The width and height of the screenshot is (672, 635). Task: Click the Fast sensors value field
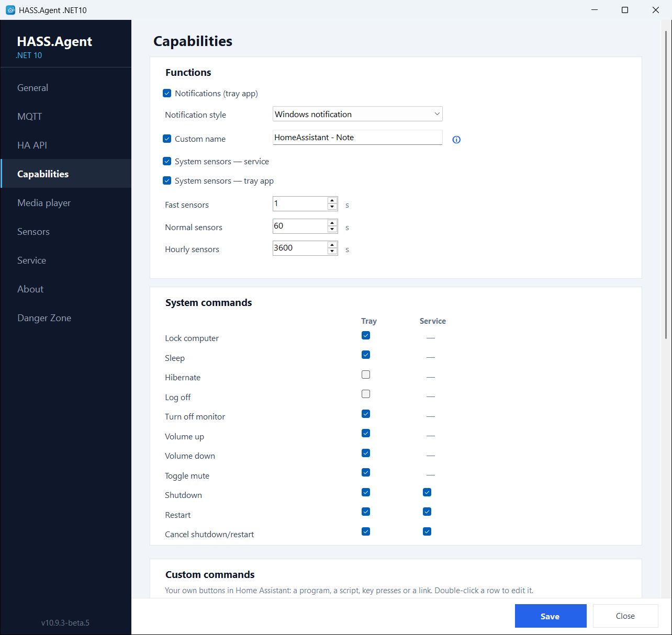[300, 203]
